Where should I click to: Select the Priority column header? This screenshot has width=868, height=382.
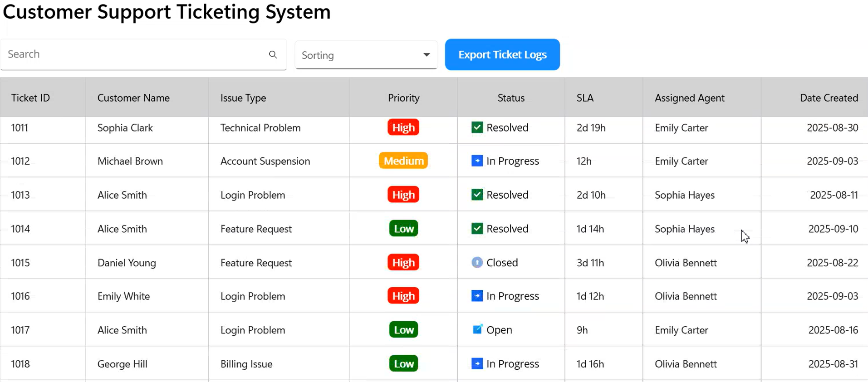403,98
